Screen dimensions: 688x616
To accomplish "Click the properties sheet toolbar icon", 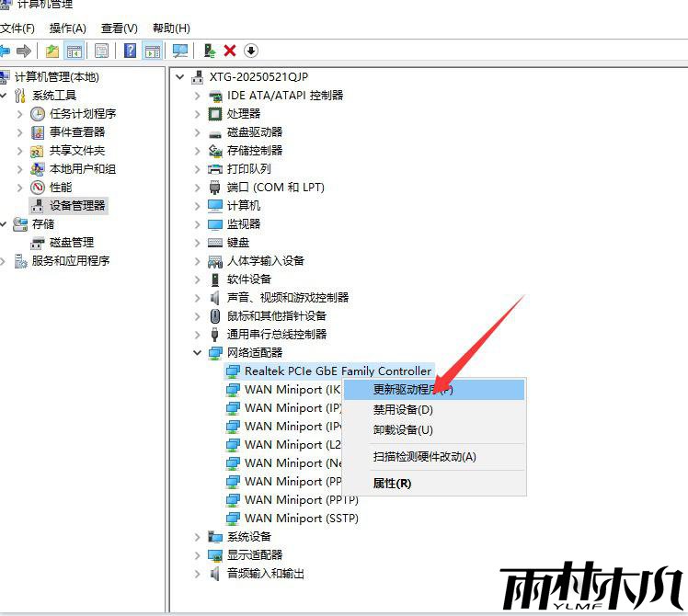I will tap(101, 51).
